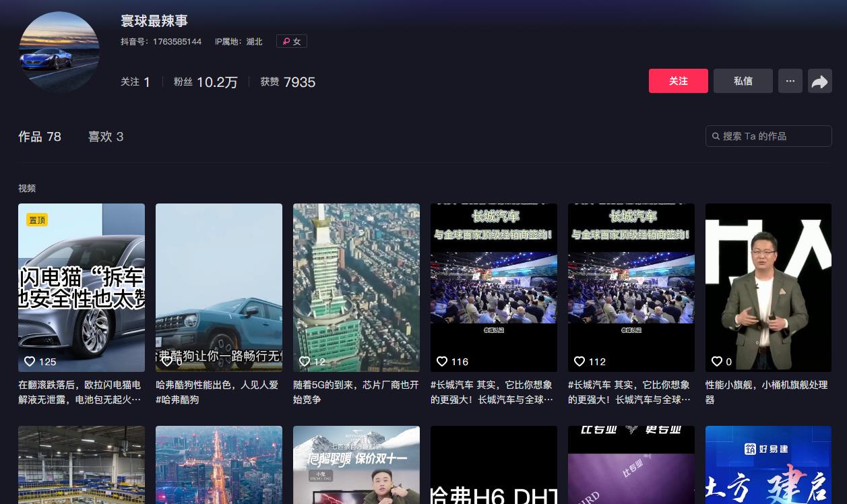
Task: Open the profile avatar picture
Action: [x=59, y=52]
